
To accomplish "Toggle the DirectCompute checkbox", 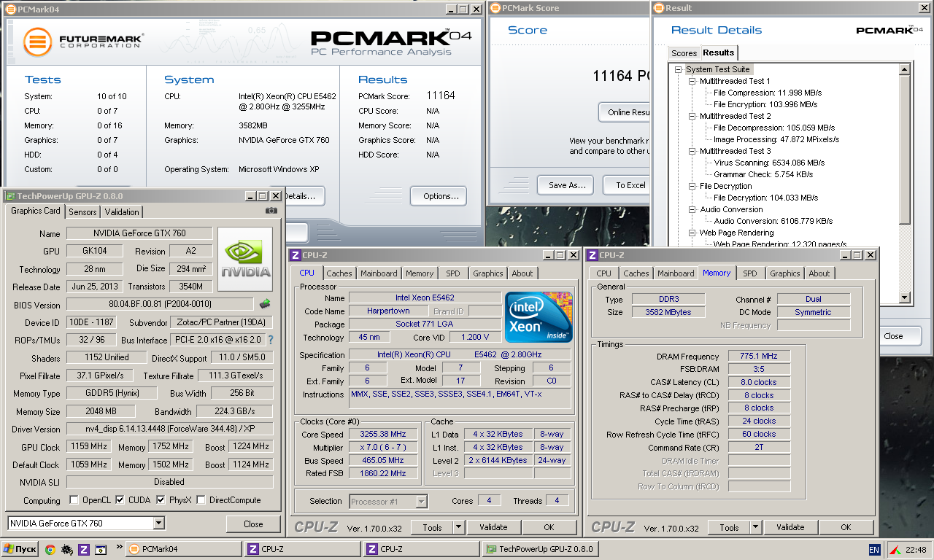I will [201, 500].
